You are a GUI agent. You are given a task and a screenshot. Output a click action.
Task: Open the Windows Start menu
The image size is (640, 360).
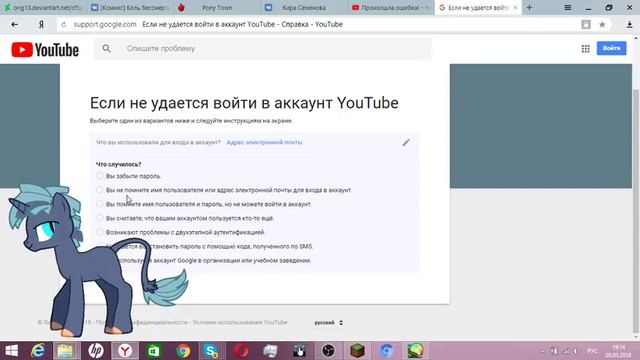pos(11,351)
